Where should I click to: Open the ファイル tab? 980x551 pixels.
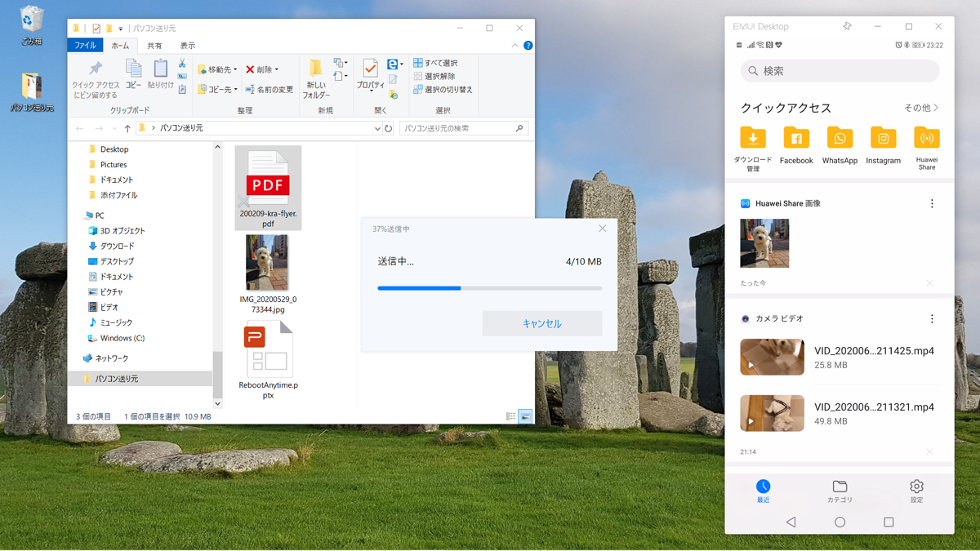85,46
